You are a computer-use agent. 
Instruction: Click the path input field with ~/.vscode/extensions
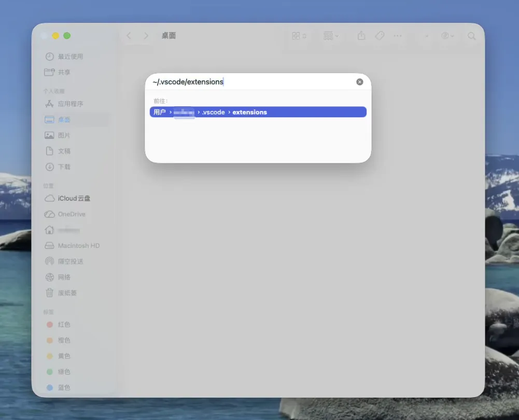(249, 82)
